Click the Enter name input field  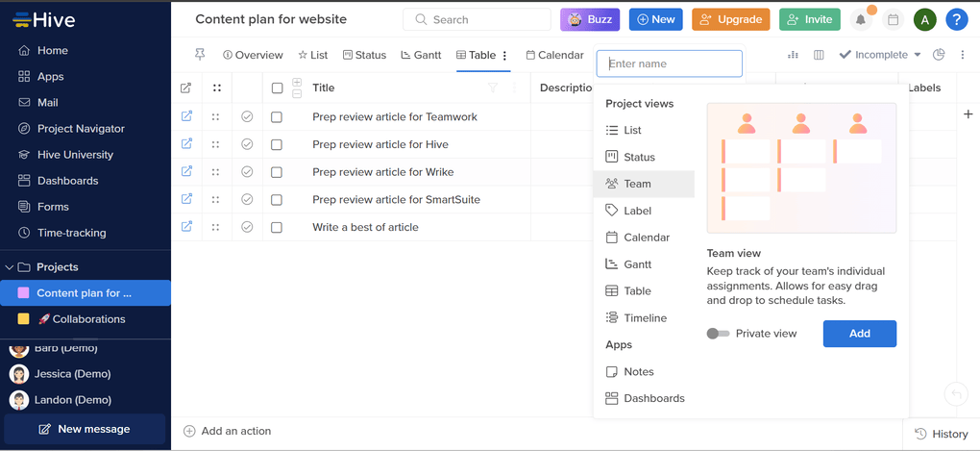pos(670,63)
